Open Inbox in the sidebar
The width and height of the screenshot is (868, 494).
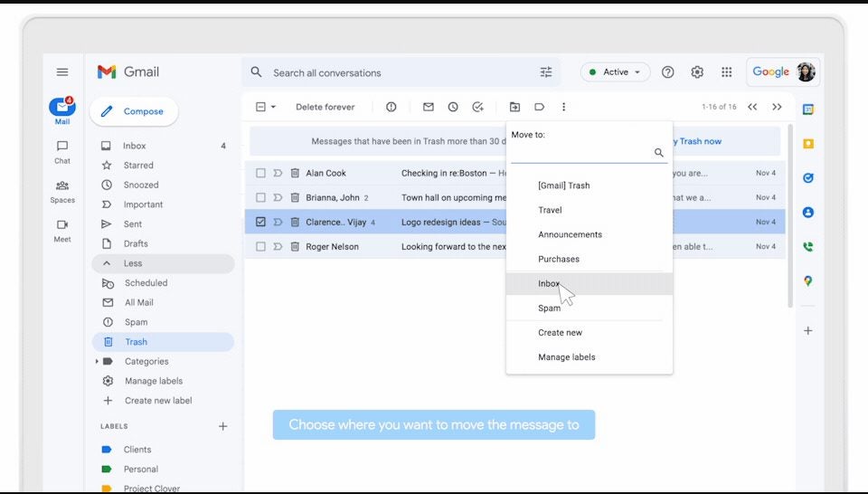[x=164, y=146]
